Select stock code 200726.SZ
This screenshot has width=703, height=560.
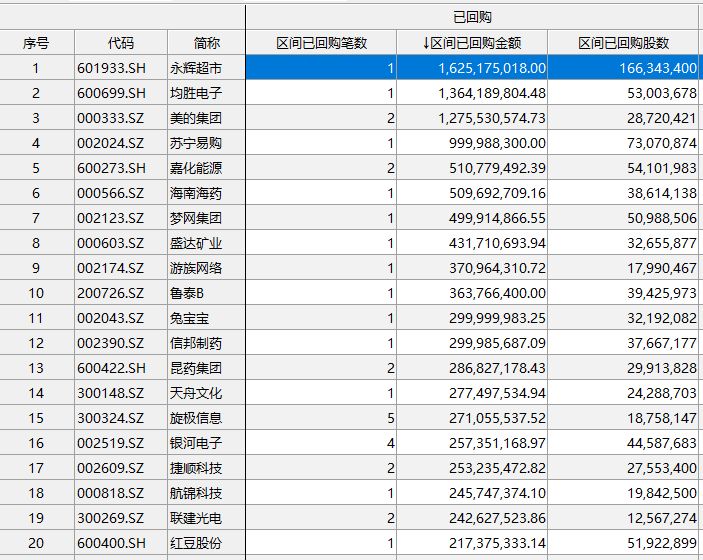(x=111, y=293)
